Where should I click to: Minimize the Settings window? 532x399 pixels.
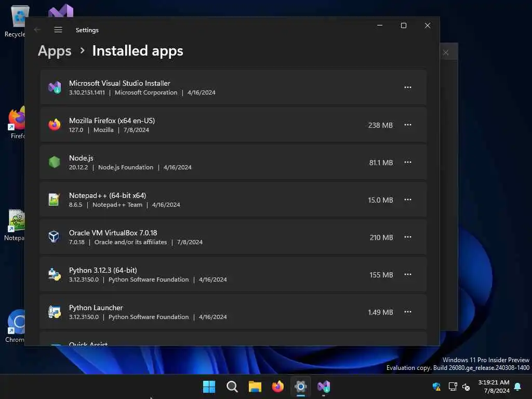(x=380, y=25)
